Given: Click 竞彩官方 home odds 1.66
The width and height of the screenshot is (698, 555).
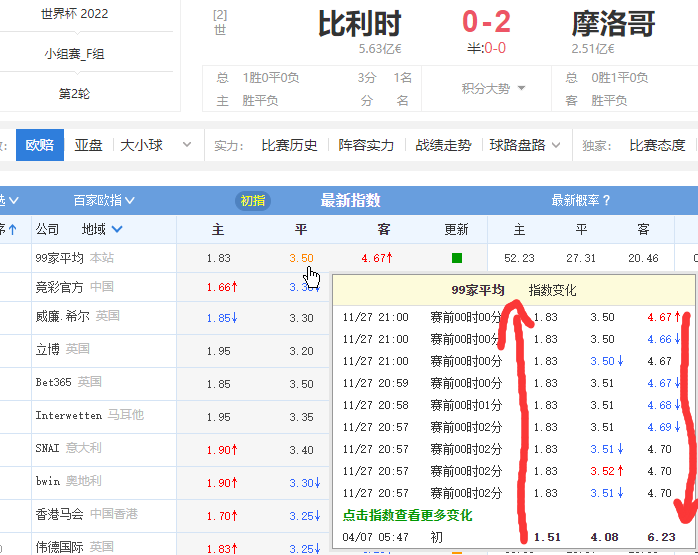Looking at the screenshot, I should [x=222, y=287].
